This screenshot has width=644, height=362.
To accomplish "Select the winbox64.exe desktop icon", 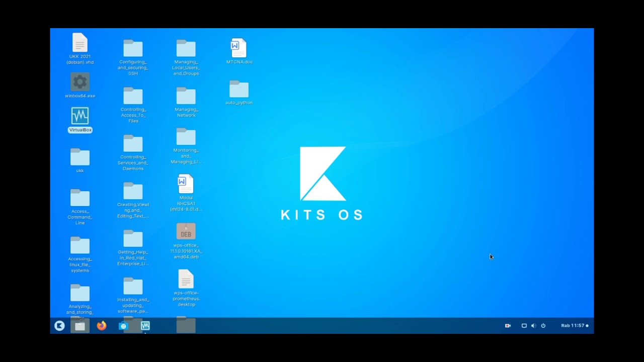I will [x=80, y=85].
